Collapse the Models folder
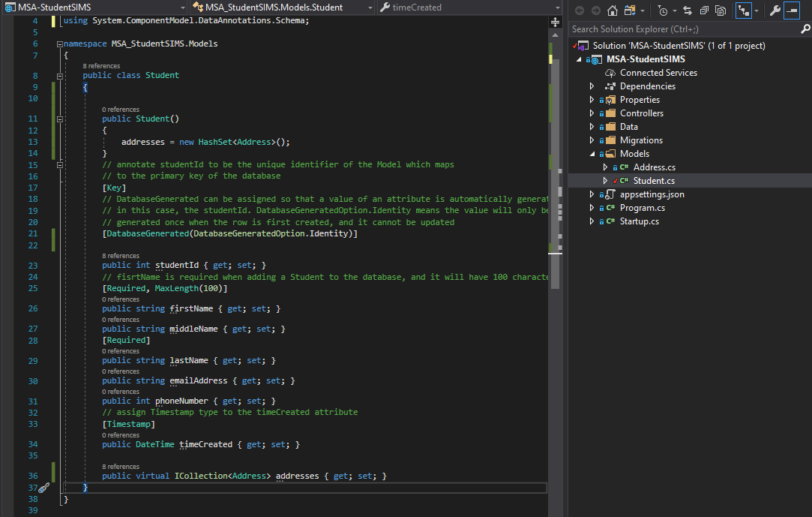Image resolution: width=812 pixels, height=517 pixels. tap(592, 154)
